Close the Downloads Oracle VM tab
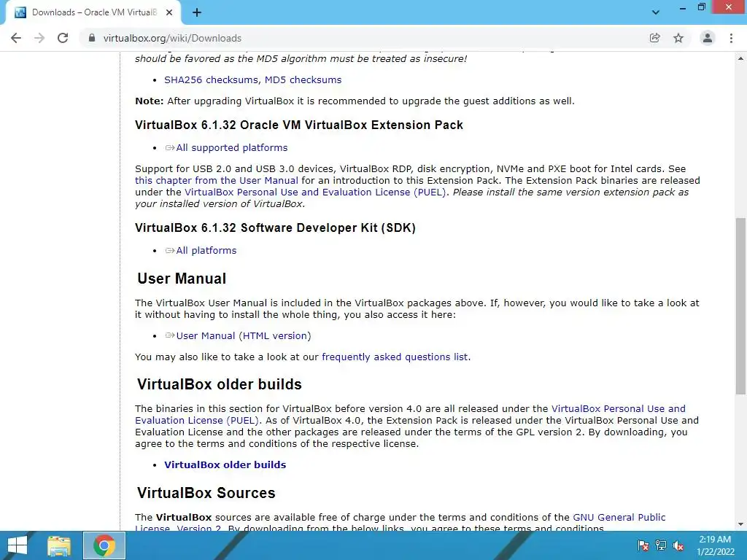 (x=169, y=12)
